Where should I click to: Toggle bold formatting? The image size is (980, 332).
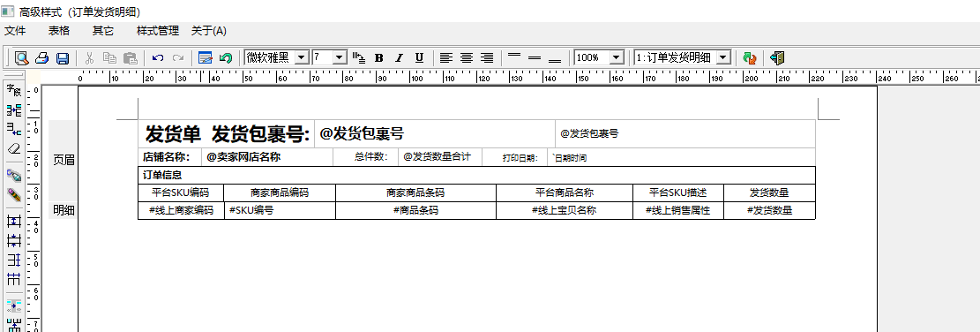[x=378, y=58]
